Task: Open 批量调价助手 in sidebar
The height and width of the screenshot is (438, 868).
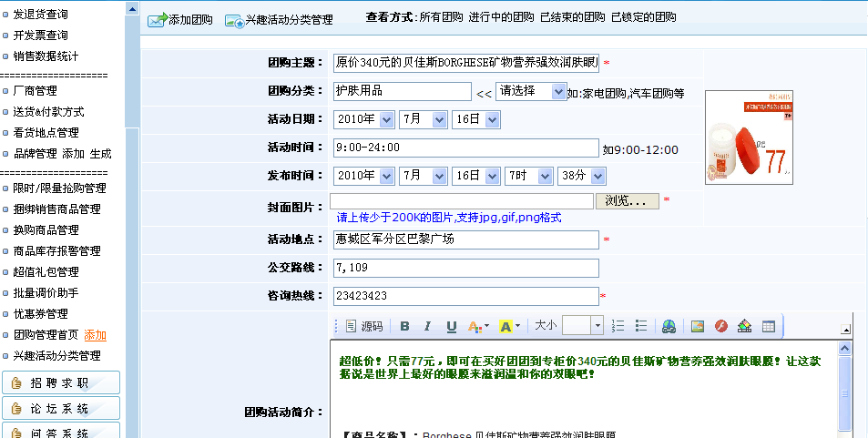Action: click(x=46, y=293)
